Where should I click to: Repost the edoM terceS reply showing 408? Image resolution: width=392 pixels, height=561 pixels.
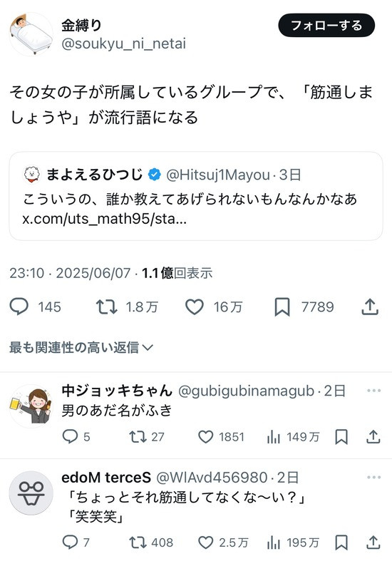(138, 542)
